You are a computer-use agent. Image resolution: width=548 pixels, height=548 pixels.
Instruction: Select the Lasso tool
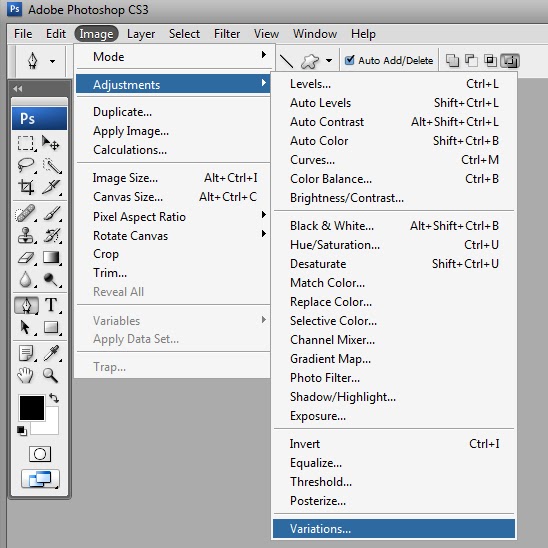pos(26,165)
